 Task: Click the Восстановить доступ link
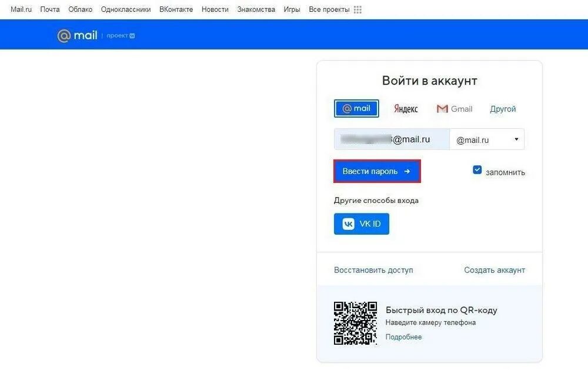[x=373, y=270]
